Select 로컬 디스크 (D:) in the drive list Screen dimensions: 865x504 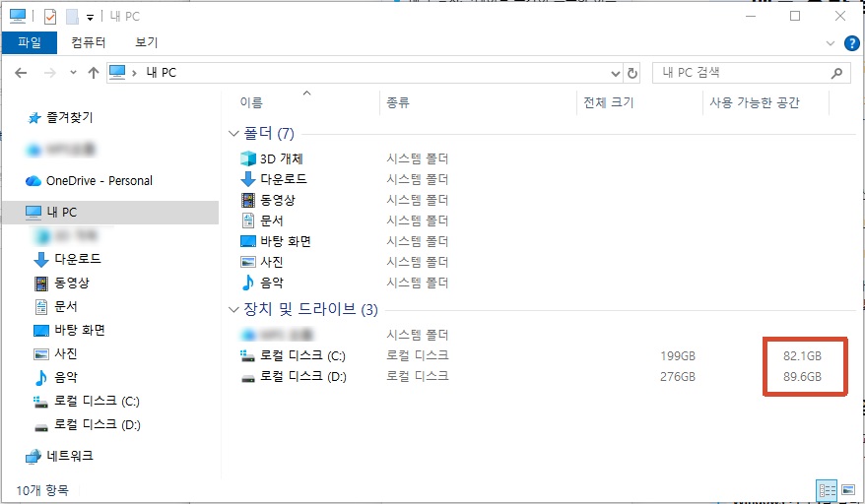coord(294,377)
